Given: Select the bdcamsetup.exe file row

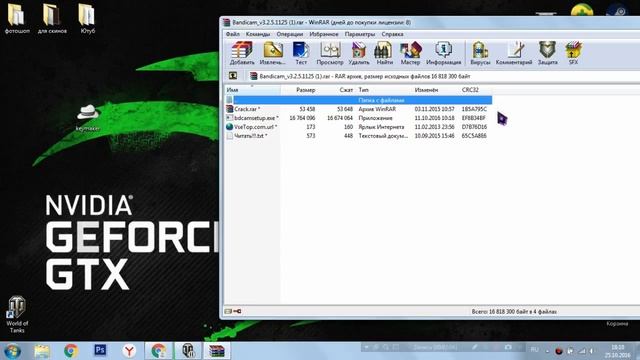Looking at the screenshot, I should [358, 118].
